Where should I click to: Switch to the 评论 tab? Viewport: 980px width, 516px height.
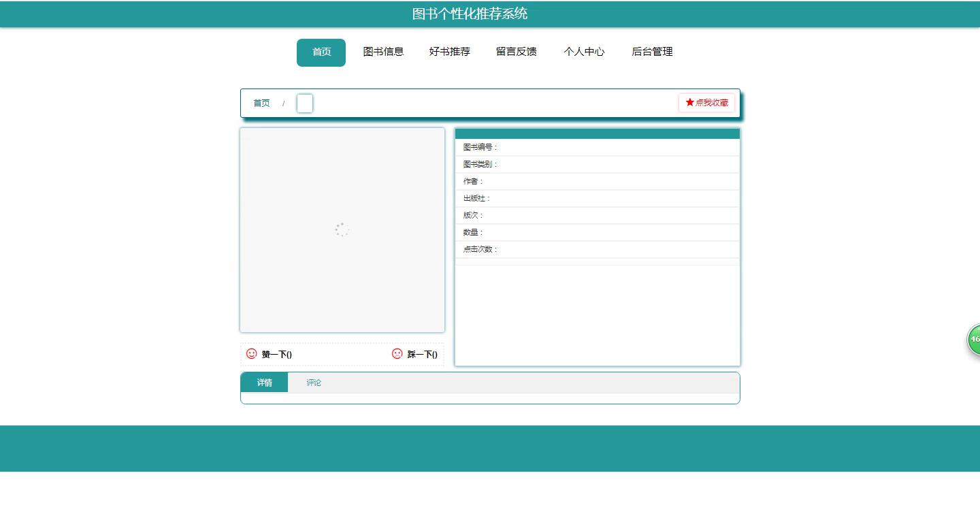click(314, 383)
